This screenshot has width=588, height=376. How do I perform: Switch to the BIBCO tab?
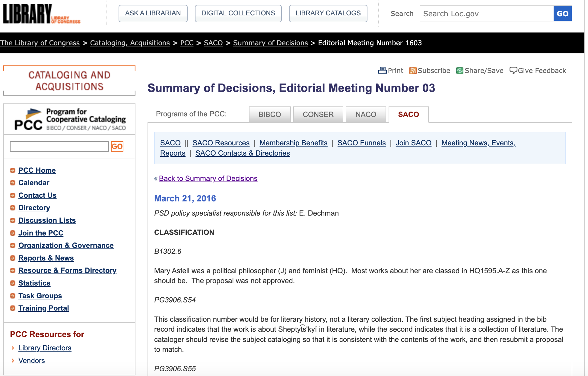coord(269,115)
